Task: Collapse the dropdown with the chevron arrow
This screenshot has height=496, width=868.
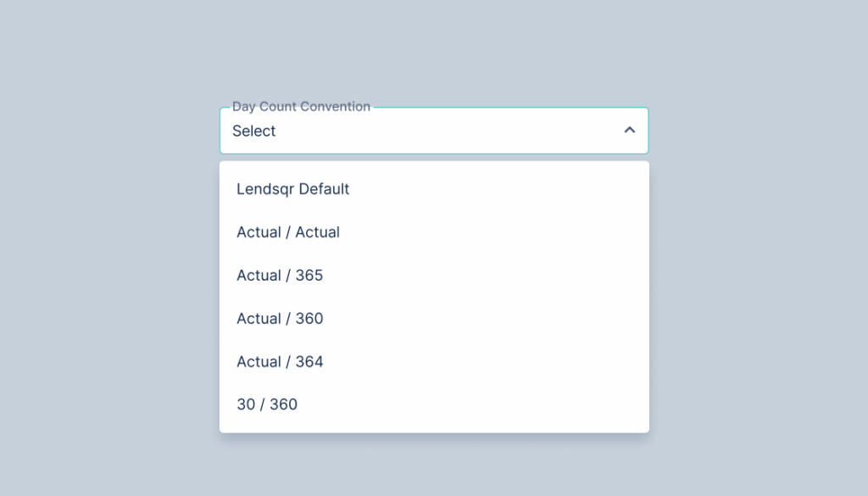Action: click(629, 131)
